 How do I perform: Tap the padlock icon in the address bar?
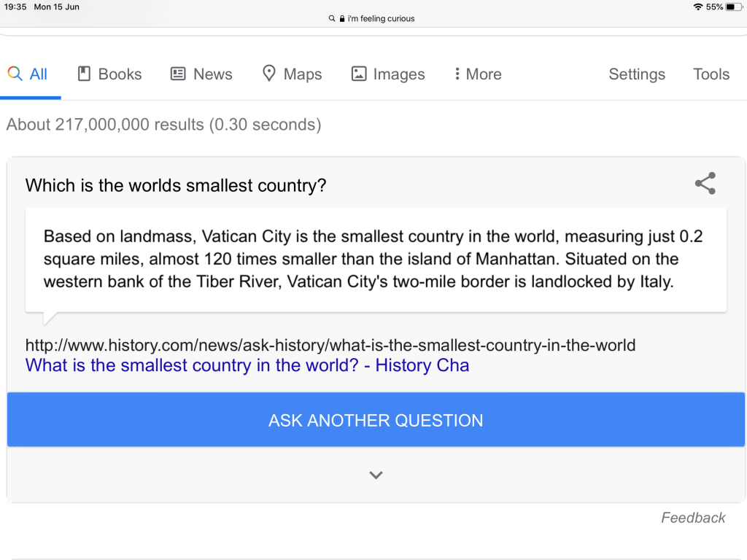(x=341, y=19)
